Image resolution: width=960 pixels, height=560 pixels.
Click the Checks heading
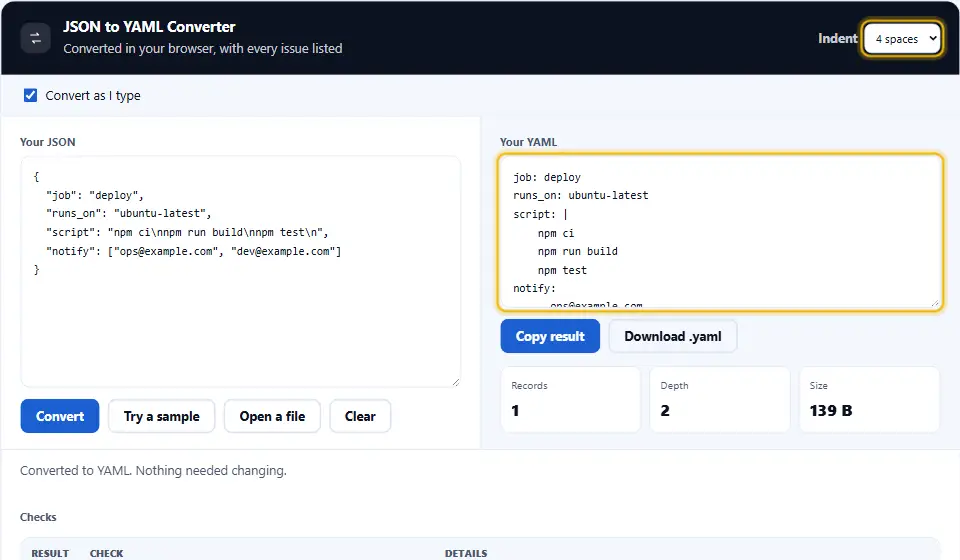click(x=38, y=517)
